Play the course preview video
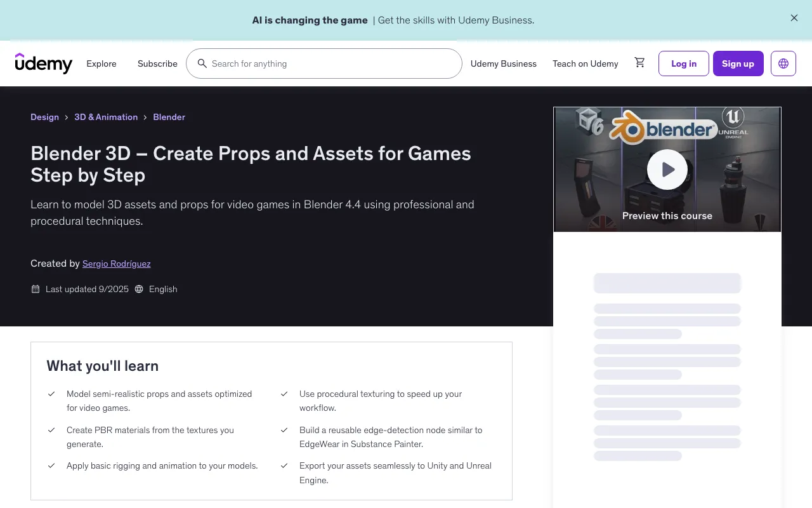Viewport: 812px width, 508px height. click(667, 170)
